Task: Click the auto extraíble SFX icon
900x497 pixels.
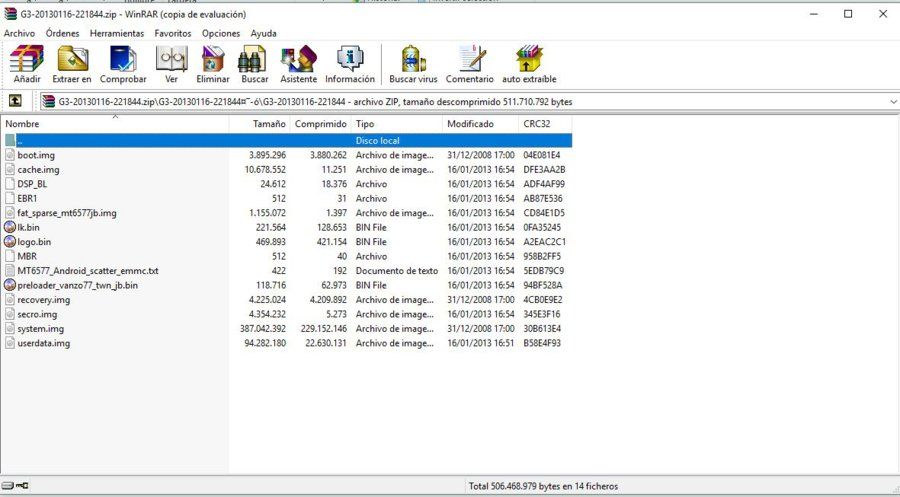Action: click(529, 59)
